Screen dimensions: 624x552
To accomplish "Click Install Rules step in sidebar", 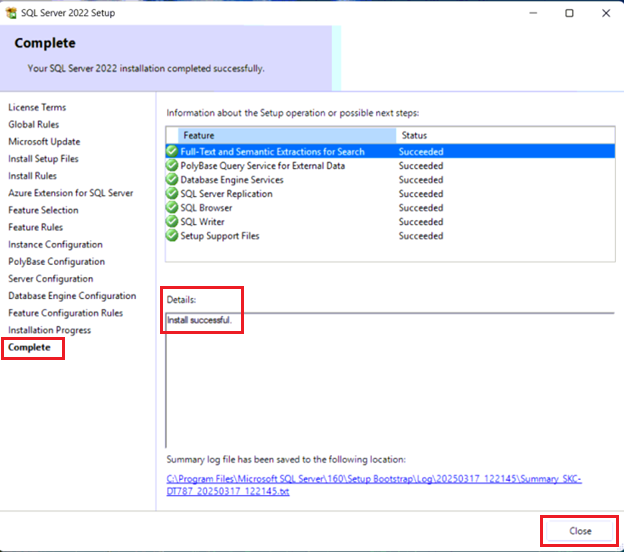I will point(32,176).
